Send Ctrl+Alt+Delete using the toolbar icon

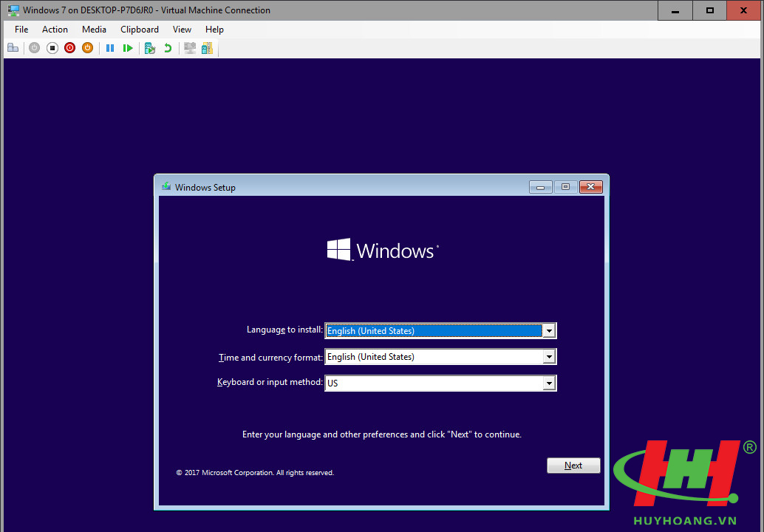click(x=13, y=48)
